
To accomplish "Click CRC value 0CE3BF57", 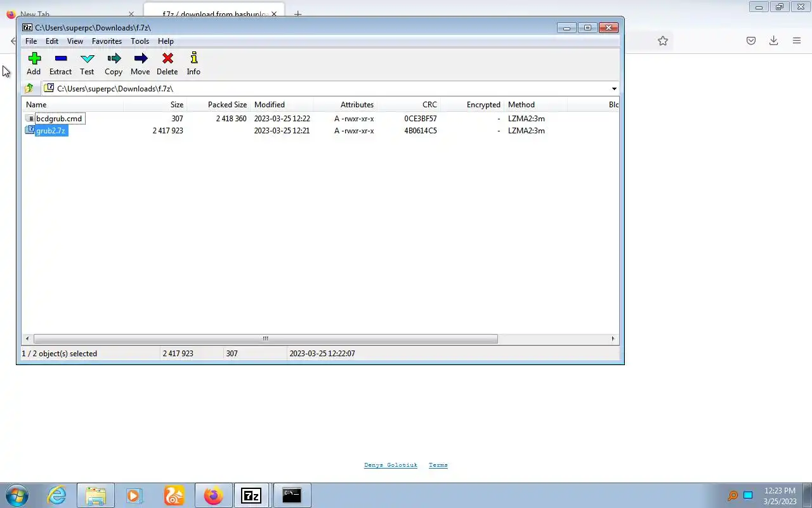I will [421, 119].
